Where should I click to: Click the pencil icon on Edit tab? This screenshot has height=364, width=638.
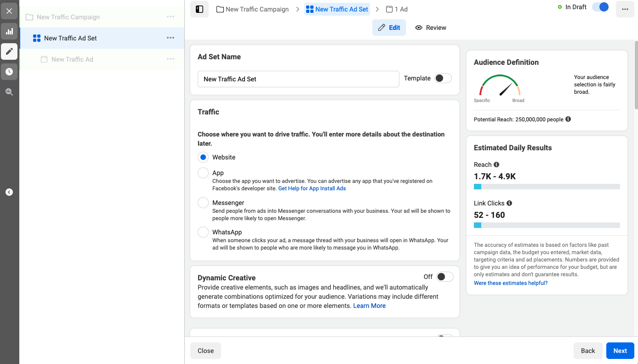coord(382,28)
